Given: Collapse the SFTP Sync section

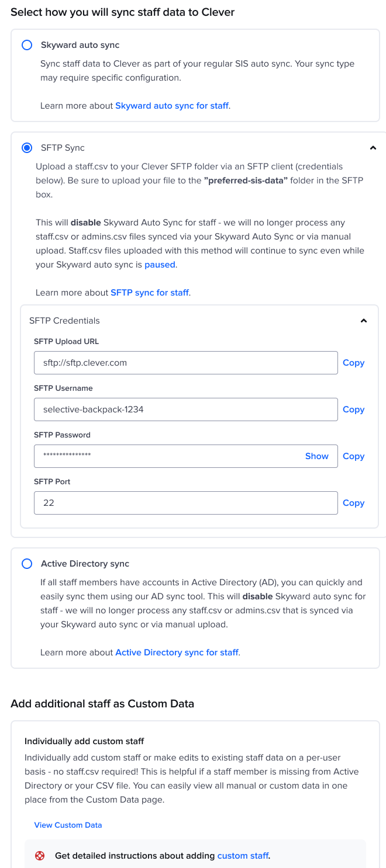Looking at the screenshot, I should tap(373, 148).
